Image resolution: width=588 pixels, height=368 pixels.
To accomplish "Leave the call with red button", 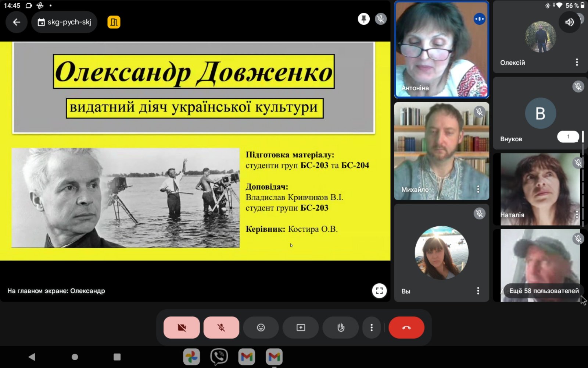I will [406, 328].
